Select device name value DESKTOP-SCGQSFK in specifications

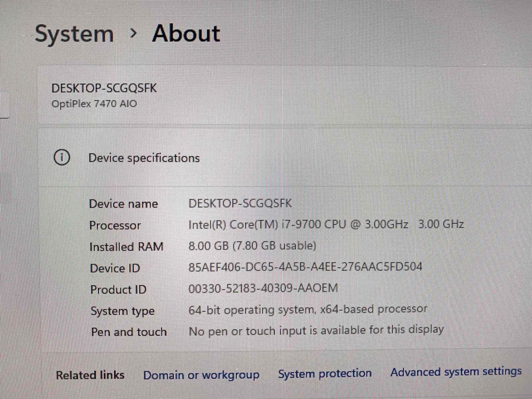(240, 203)
